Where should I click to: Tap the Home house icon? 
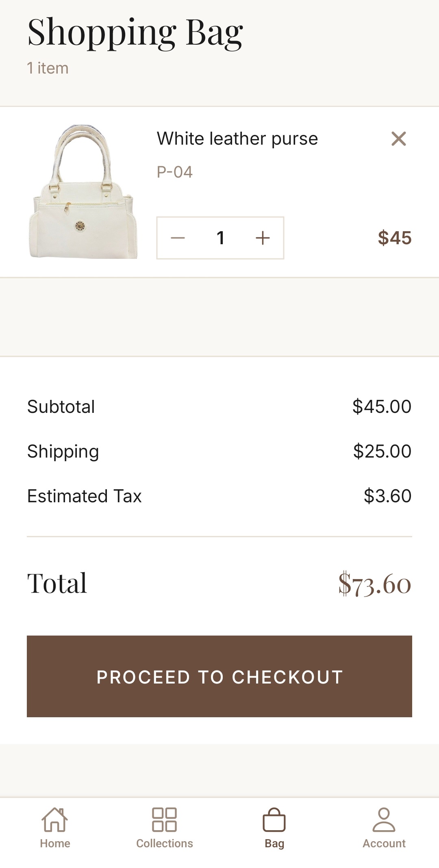point(55,819)
